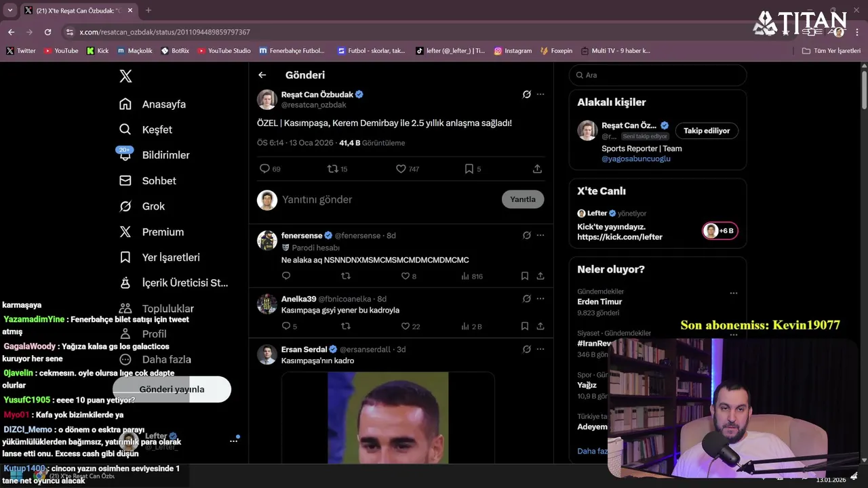Viewport: 868px width, 488px height.
Task: Open more options on Reşat Can Özbudak's post
Action: pyautogui.click(x=540, y=94)
